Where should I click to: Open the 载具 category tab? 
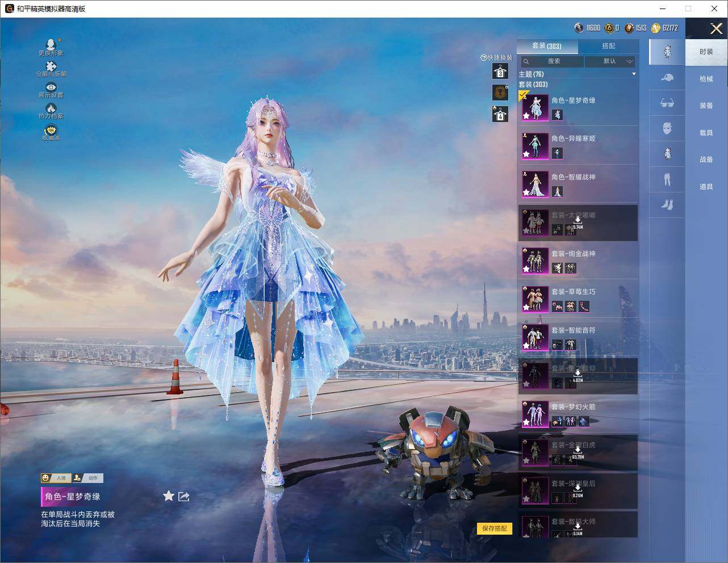pos(706,133)
